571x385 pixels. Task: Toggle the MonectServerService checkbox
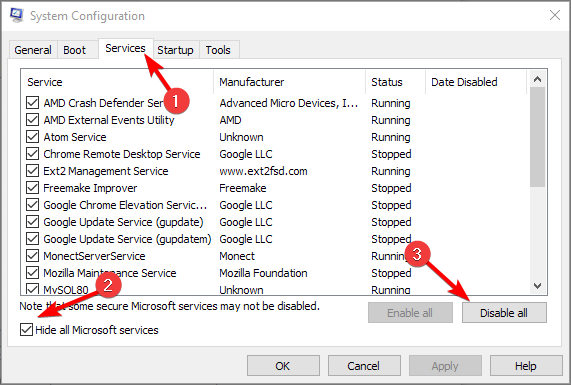click(32, 256)
